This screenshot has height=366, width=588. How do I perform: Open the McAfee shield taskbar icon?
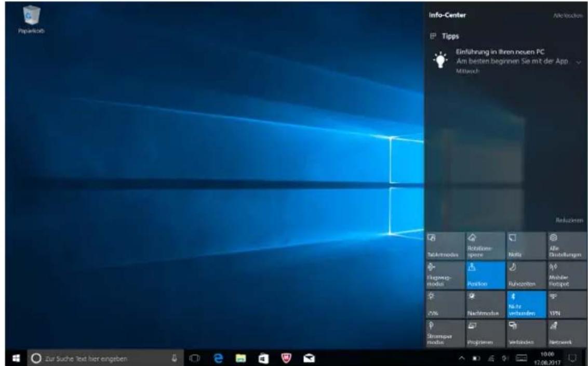coord(286,359)
